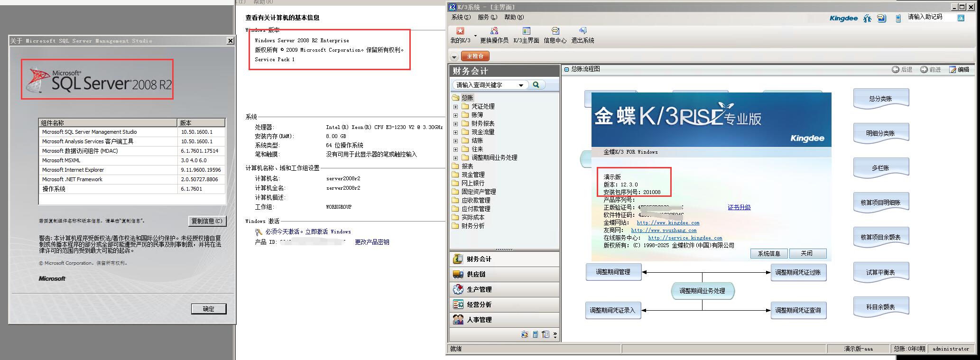
Task: Open the www.youshang.com link
Action: click(664, 231)
